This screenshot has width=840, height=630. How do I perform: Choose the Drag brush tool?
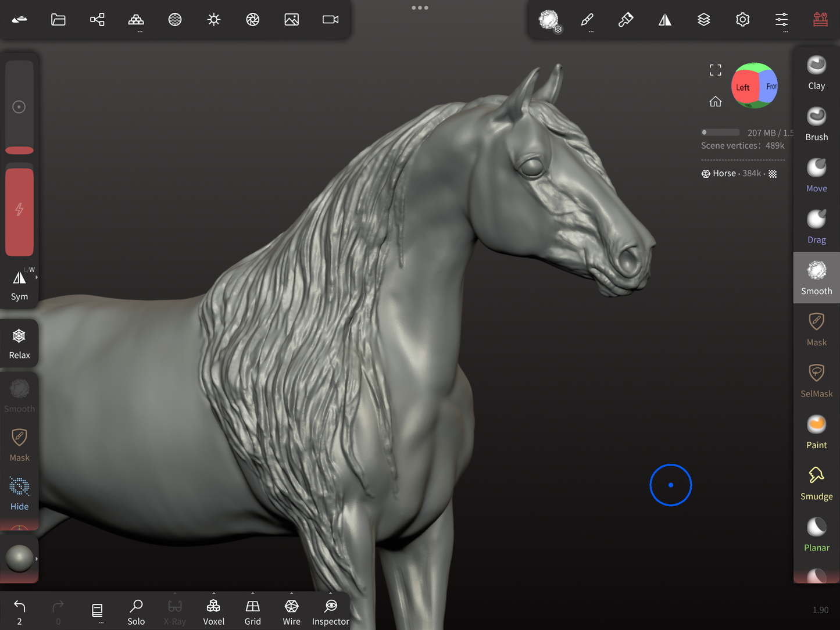click(816, 227)
